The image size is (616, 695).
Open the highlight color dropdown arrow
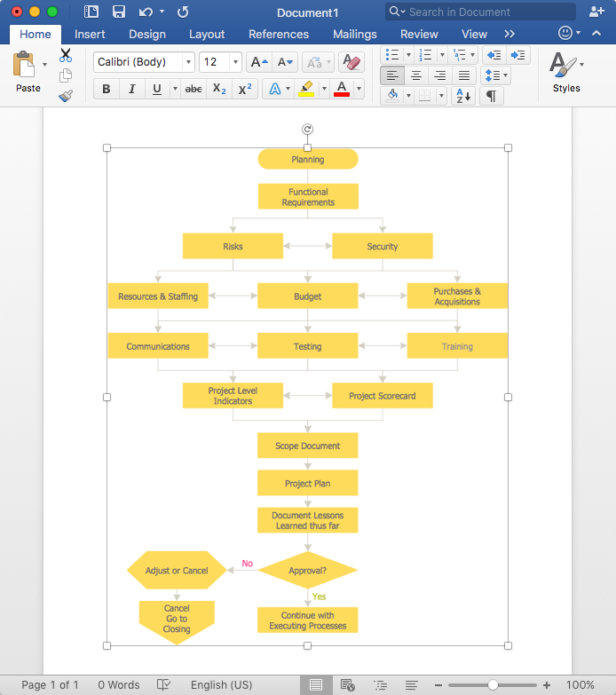coord(324,89)
